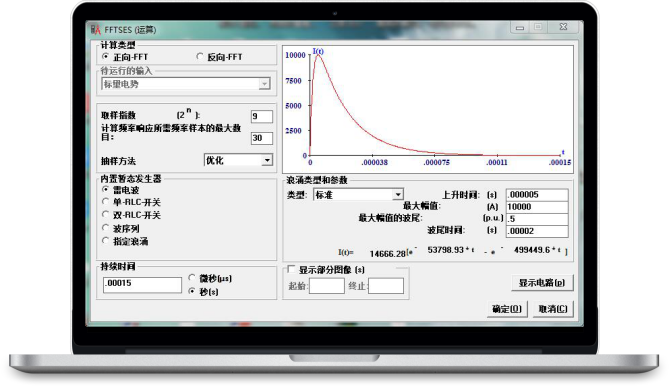Screen dimensions: 670x387
Task: Minimize the FFTSES window
Action: pyautogui.click(x=520, y=27)
